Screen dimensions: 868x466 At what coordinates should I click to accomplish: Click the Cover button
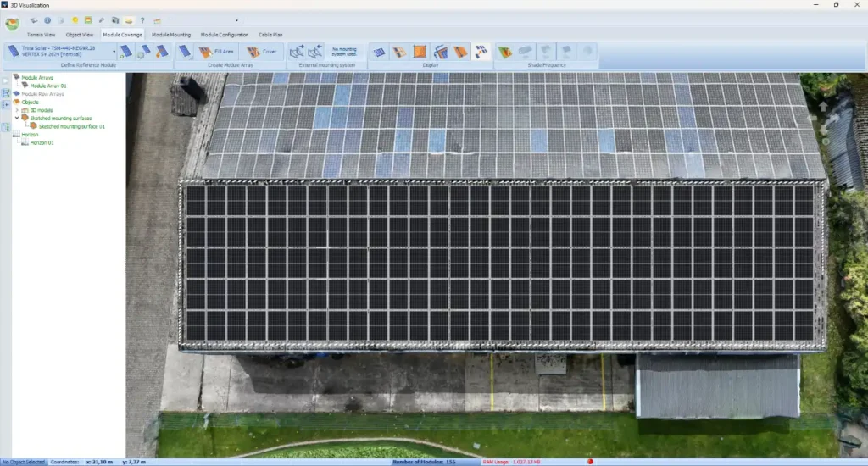(x=261, y=52)
